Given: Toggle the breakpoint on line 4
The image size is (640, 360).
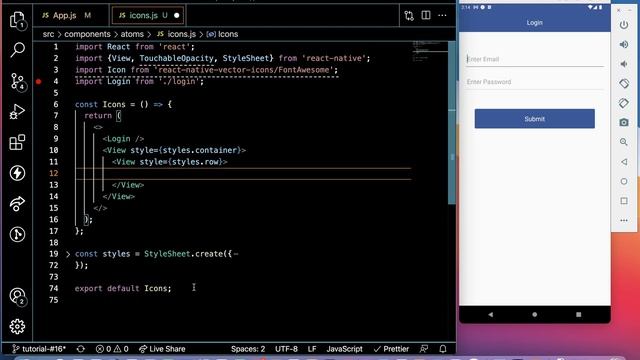Looking at the screenshot, I should tap(38, 82).
